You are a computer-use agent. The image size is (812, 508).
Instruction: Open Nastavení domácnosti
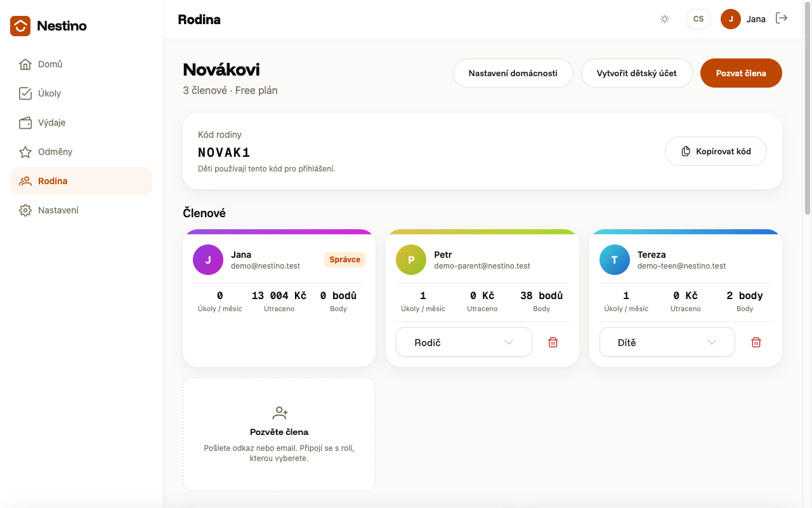pyautogui.click(x=513, y=73)
